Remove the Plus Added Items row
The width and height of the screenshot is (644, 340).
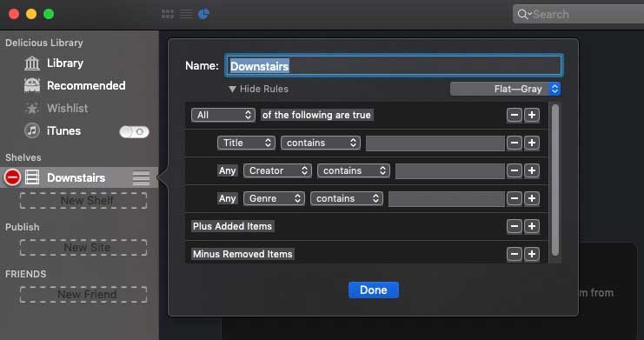pos(515,226)
